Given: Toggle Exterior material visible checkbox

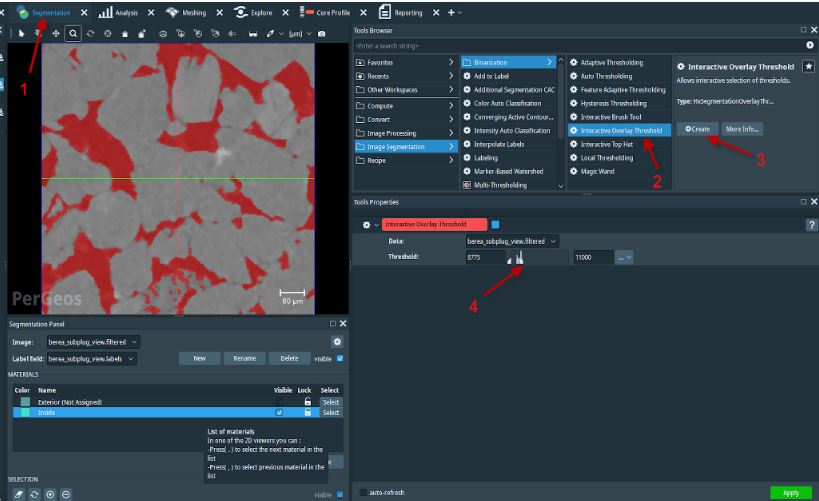Looking at the screenshot, I should coord(279,402).
